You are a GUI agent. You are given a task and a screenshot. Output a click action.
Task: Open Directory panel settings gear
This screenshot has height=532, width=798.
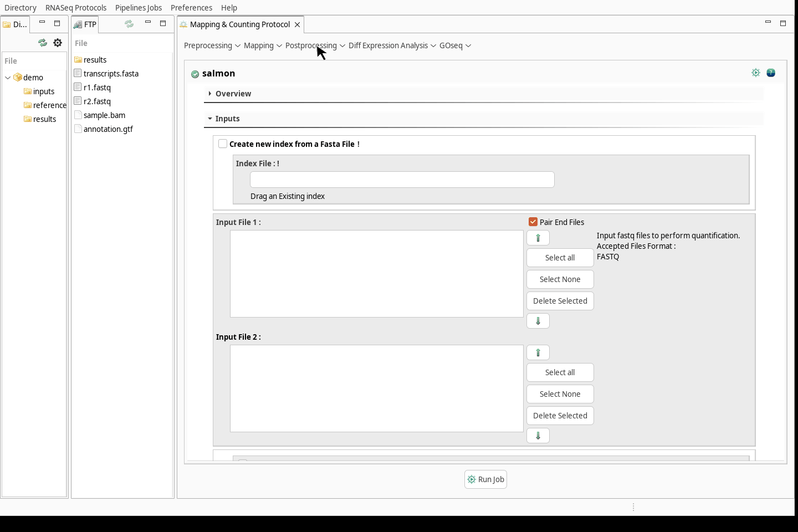pyautogui.click(x=58, y=43)
